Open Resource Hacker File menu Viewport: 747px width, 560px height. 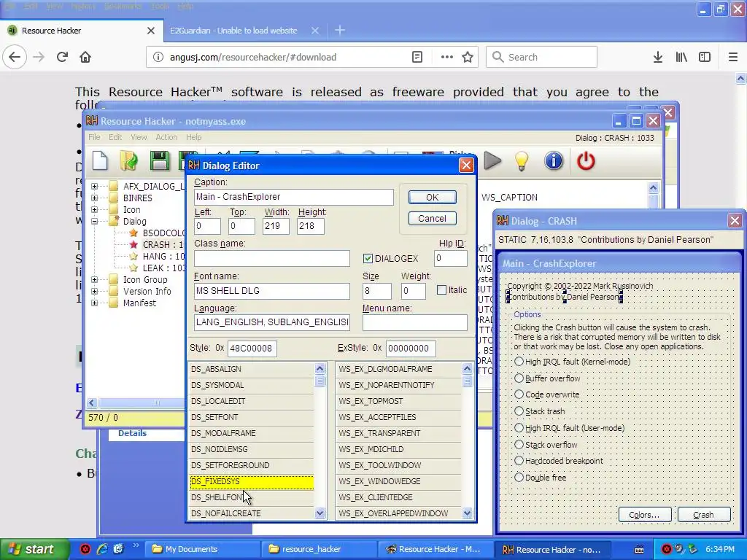[x=94, y=137]
